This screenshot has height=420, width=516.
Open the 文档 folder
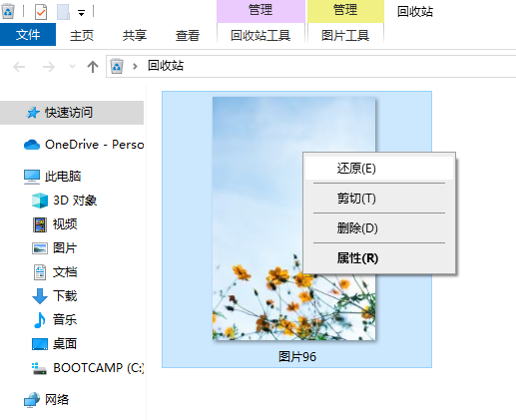coord(65,272)
